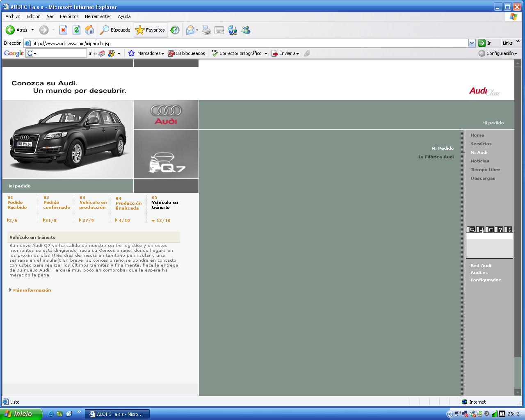Open the Archivo menu
This screenshot has width=525, height=420.
pos(13,16)
